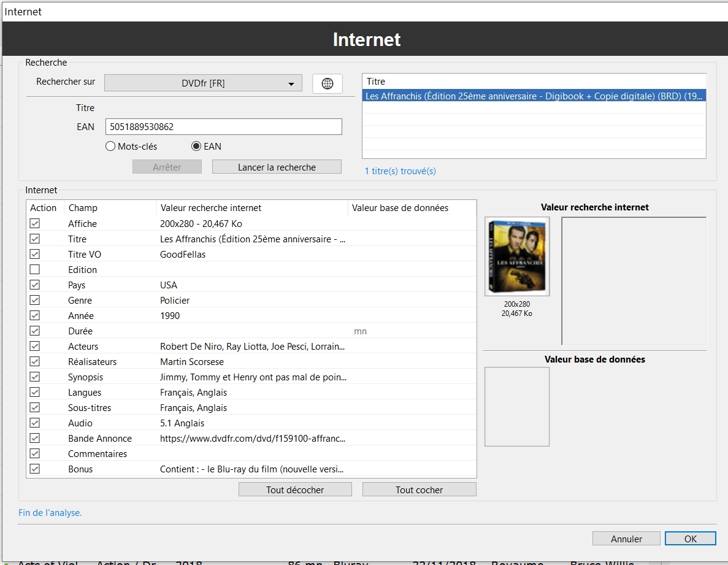The image size is (728, 565).
Task: Enable the Edition field checkbox
Action: (x=35, y=270)
